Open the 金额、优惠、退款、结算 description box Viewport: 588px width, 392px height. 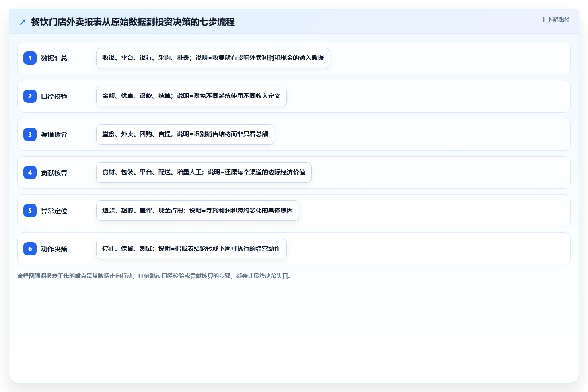[x=191, y=96]
